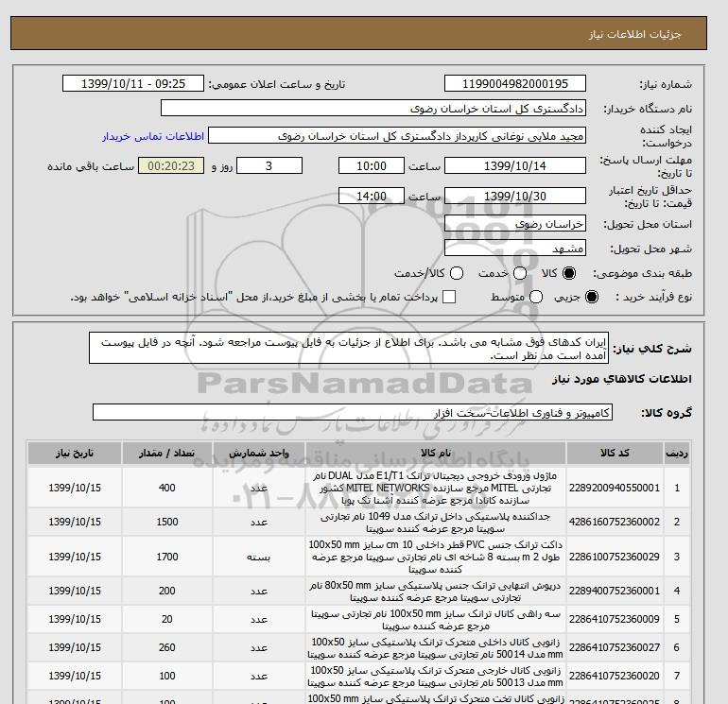Click the delivery province field خراسان رضوی

515,224
